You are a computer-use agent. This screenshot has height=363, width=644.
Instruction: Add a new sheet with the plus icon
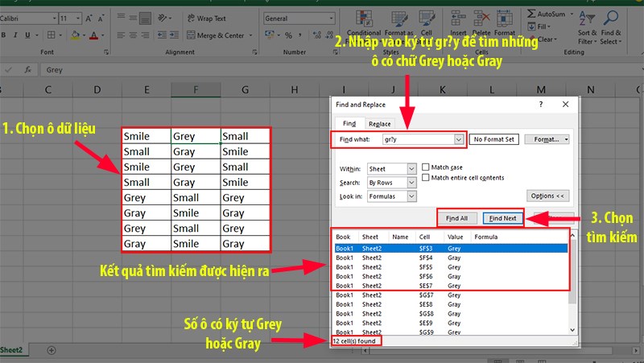(52, 350)
